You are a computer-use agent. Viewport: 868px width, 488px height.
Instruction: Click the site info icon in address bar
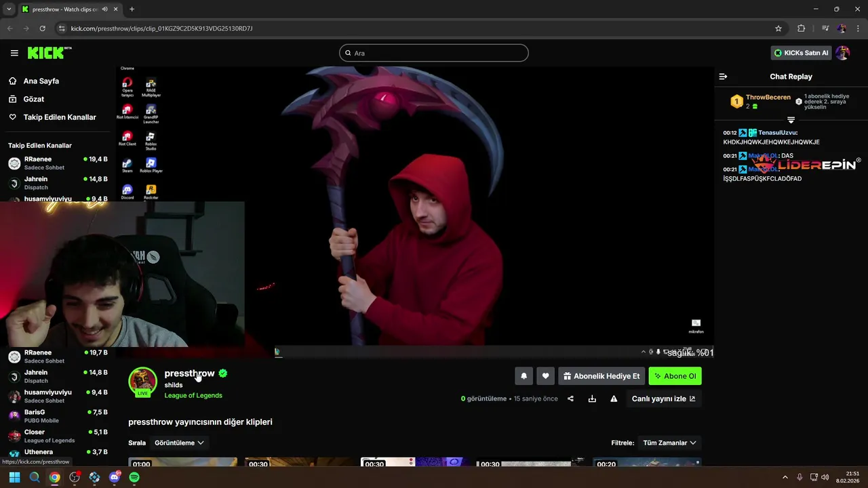[x=62, y=28]
